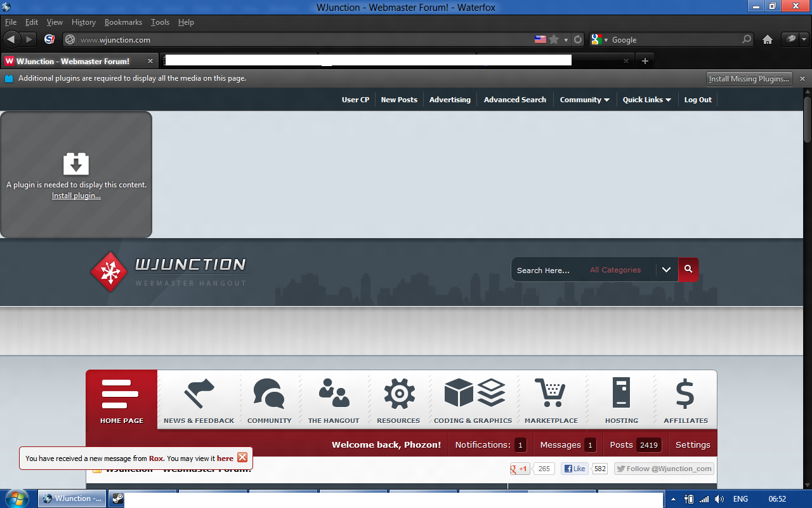
Task: Open the Settings link in the welcome bar
Action: point(693,444)
